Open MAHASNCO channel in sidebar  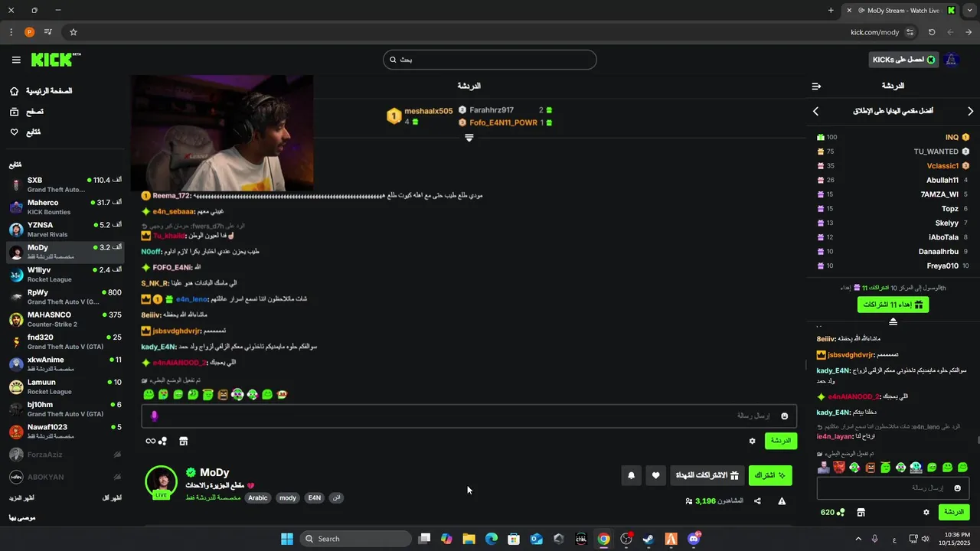65,319
